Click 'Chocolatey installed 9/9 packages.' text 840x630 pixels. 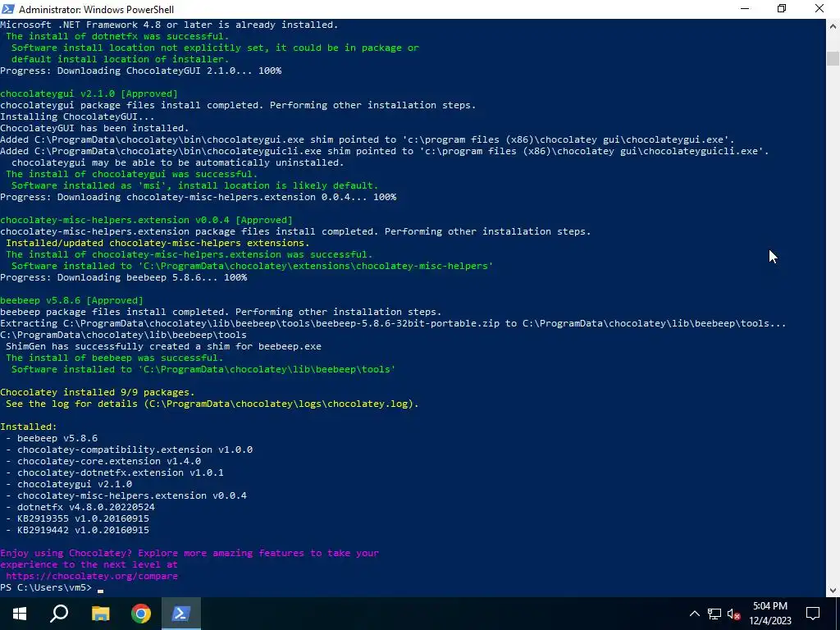(x=98, y=392)
